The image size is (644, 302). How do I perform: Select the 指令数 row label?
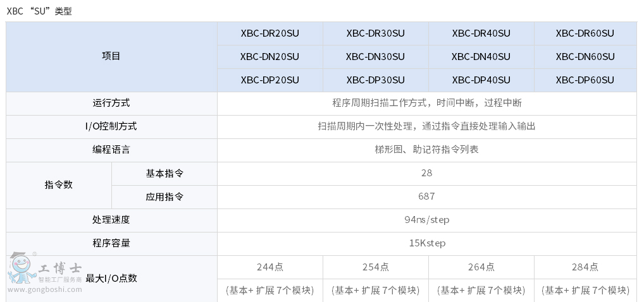pyautogui.click(x=59, y=185)
